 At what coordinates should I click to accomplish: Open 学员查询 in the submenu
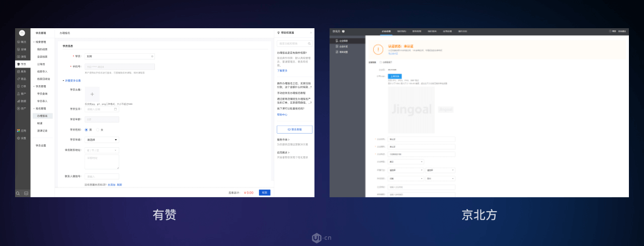coord(42,94)
